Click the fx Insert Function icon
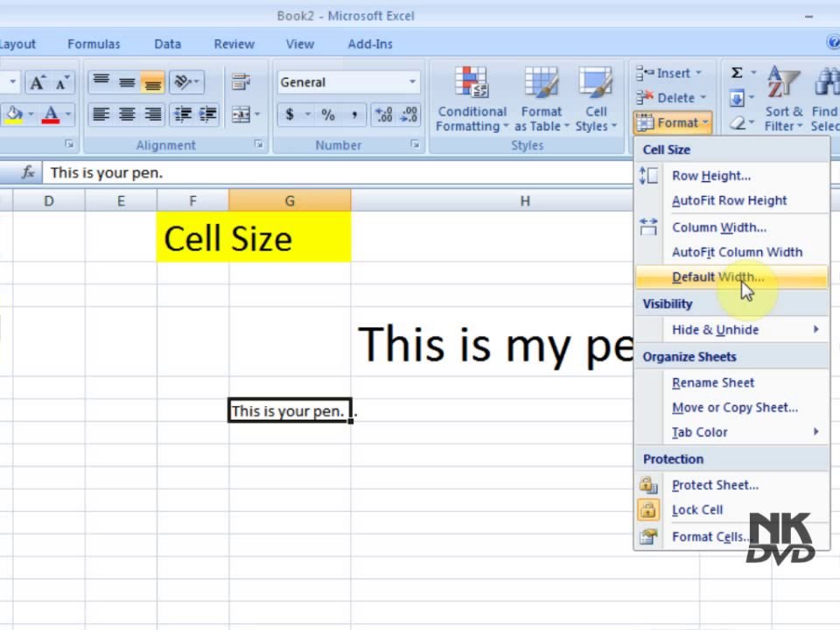The height and width of the screenshot is (630, 840). click(x=28, y=172)
